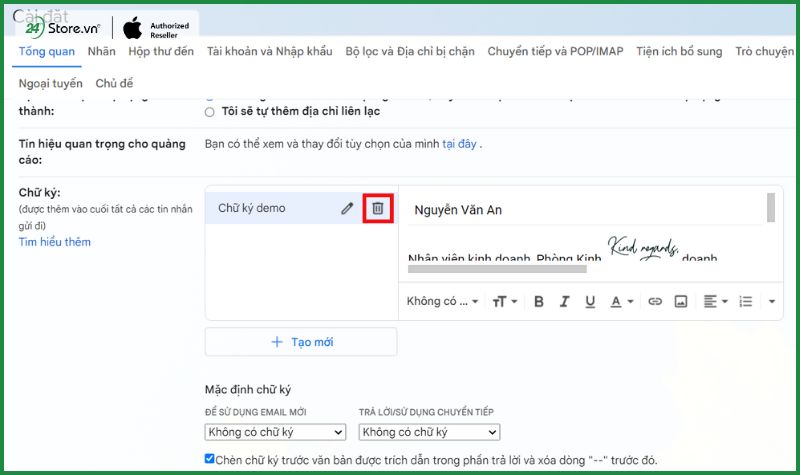800x475 pixels.
Task: Open the "Không có ..." font dropdown
Action: pos(442,302)
